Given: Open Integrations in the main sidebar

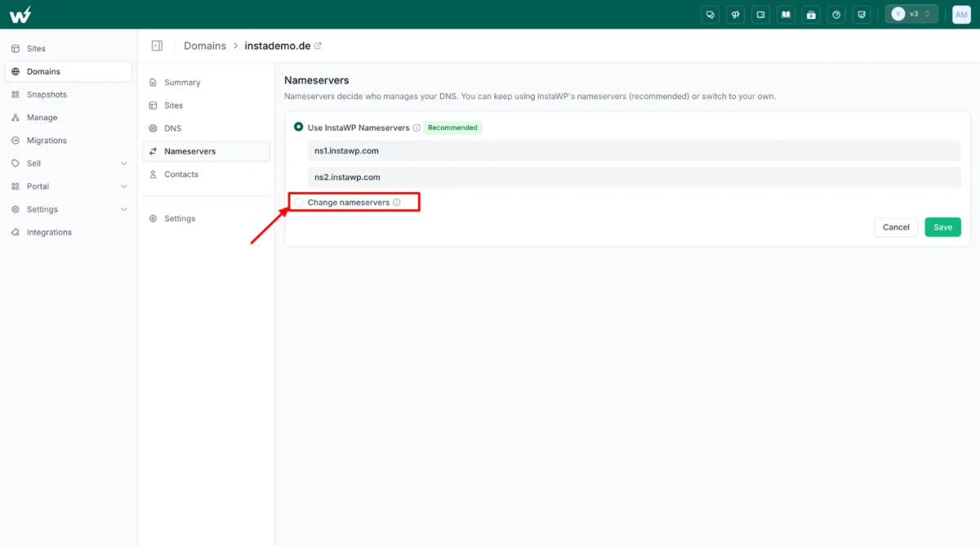Looking at the screenshot, I should tap(69, 232).
